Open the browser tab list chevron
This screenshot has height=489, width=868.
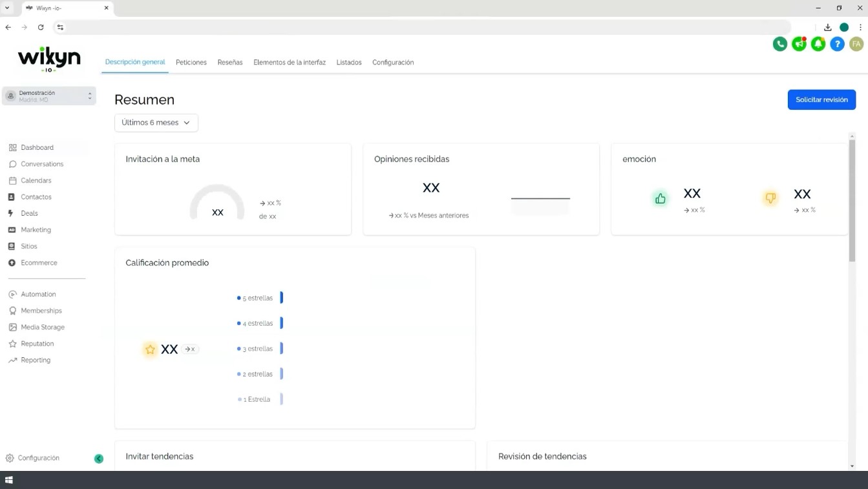coord(8,8)
